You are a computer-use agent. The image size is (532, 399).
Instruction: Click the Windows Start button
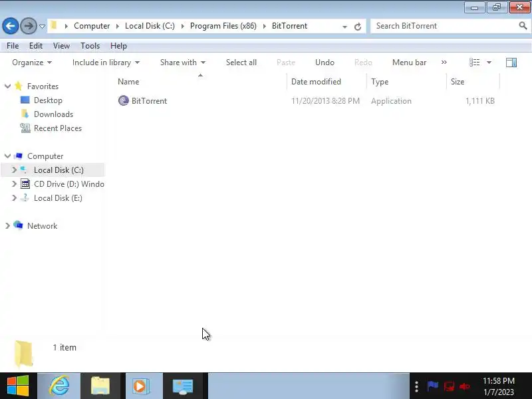(18, 386)
